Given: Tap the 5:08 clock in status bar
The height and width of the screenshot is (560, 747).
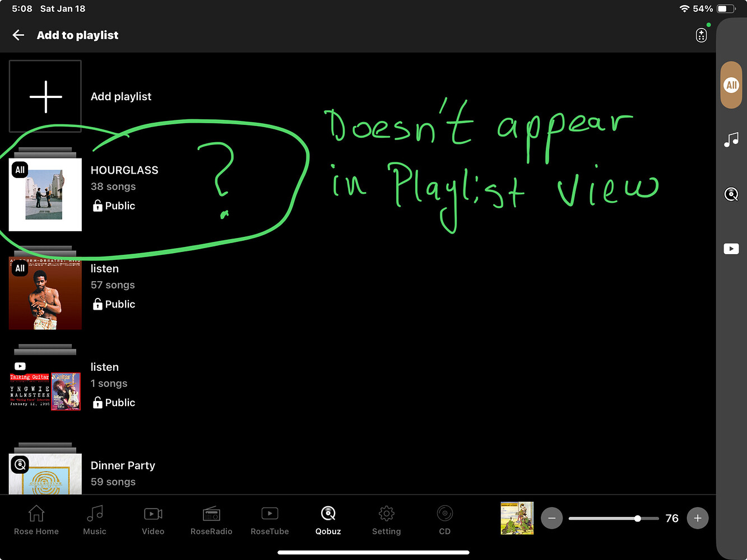Looking at the screenshot, I should 22,8.
